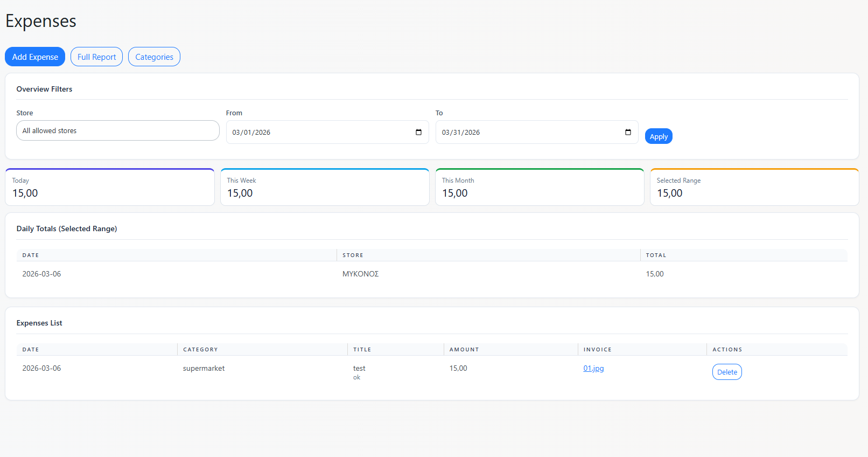The width and height of the screenshot is (868, 457).
Task: Open the Full Report page
Action: coord(96,57)
